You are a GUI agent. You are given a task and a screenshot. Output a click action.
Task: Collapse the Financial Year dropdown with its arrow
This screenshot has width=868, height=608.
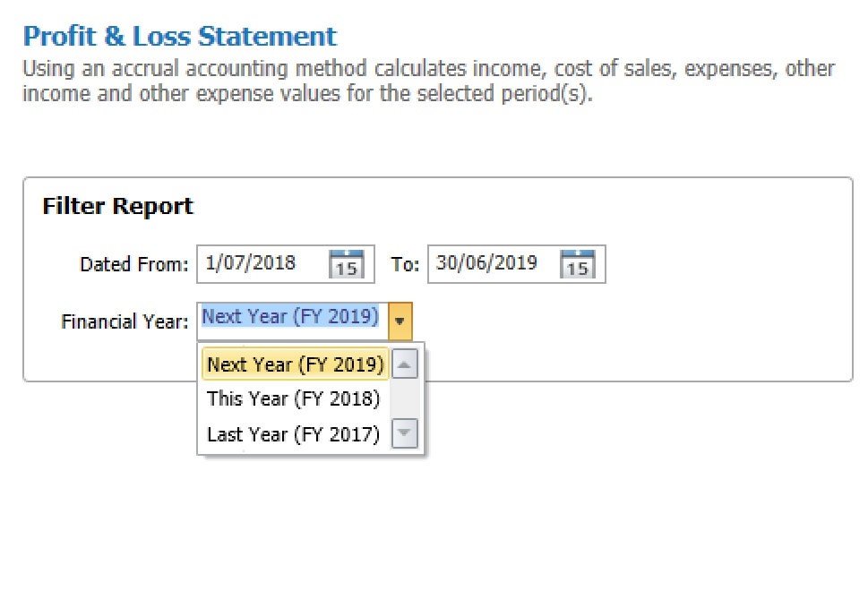(x=400, y=321)
